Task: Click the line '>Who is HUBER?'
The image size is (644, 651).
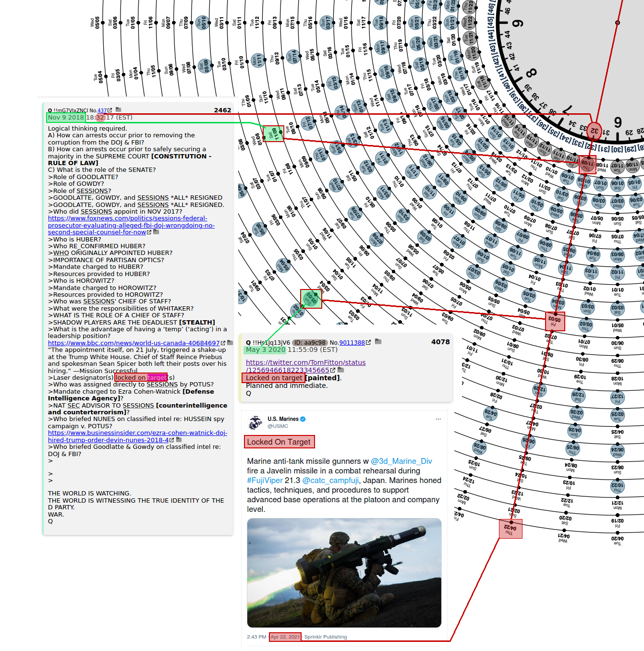Action: 74,240
